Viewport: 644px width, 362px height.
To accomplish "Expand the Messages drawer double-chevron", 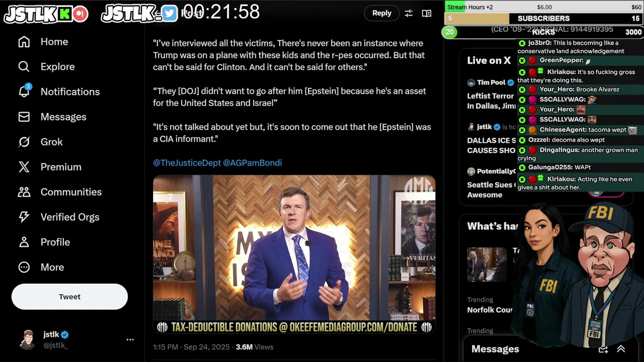I will point(621,349).
